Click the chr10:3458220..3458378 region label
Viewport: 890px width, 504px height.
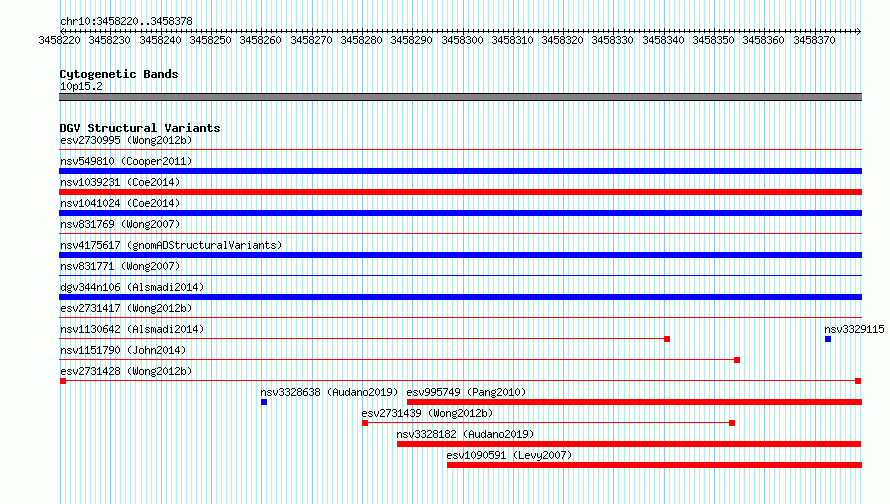click(126, 21)
